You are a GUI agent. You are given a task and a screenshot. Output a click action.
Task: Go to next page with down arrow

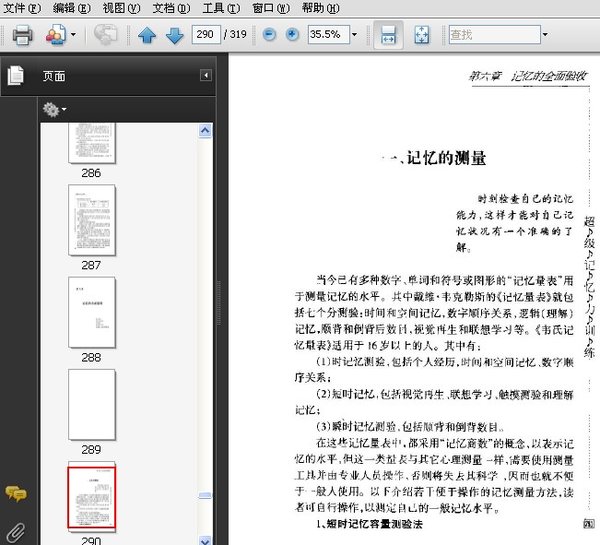[175, 35]
